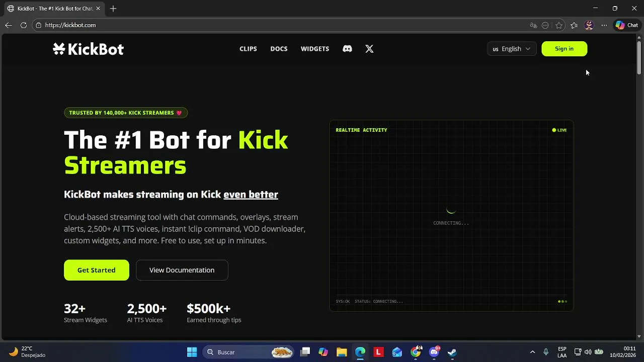Open Steam from the taskbar
This screenshot has height=362, width=644.
pos(452,352)
